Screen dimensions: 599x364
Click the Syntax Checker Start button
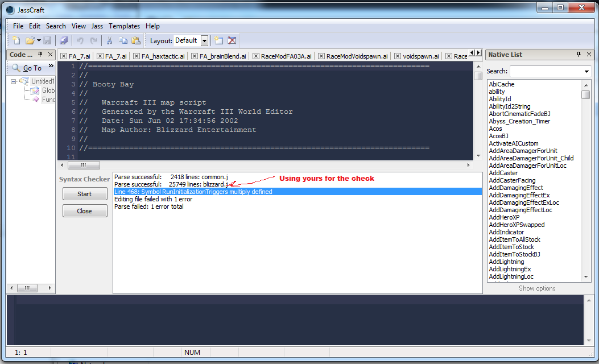click(x=85, y=194)
